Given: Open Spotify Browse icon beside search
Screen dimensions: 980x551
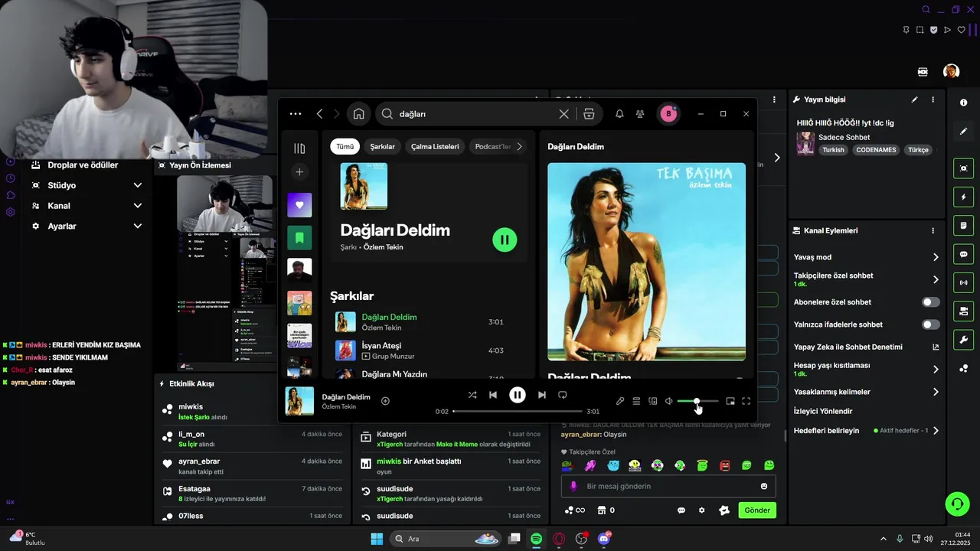Looking at the screenshot, I should point(589,114).
